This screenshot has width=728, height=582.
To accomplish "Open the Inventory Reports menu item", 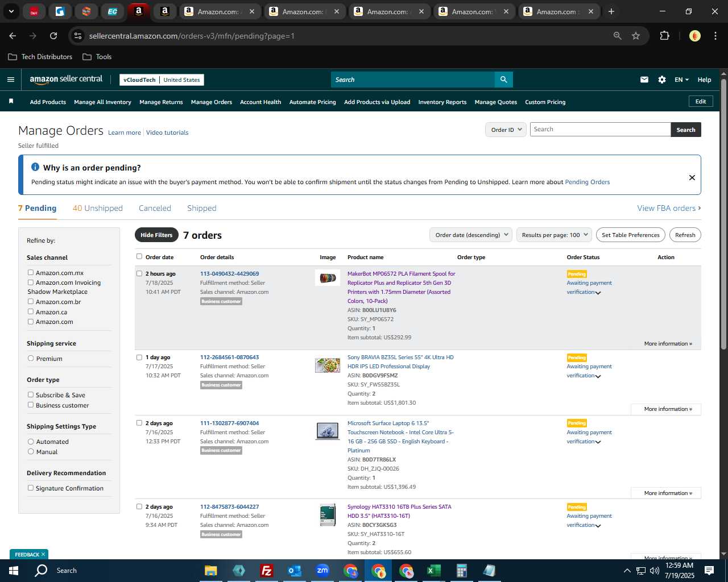I will click(442, 102).
